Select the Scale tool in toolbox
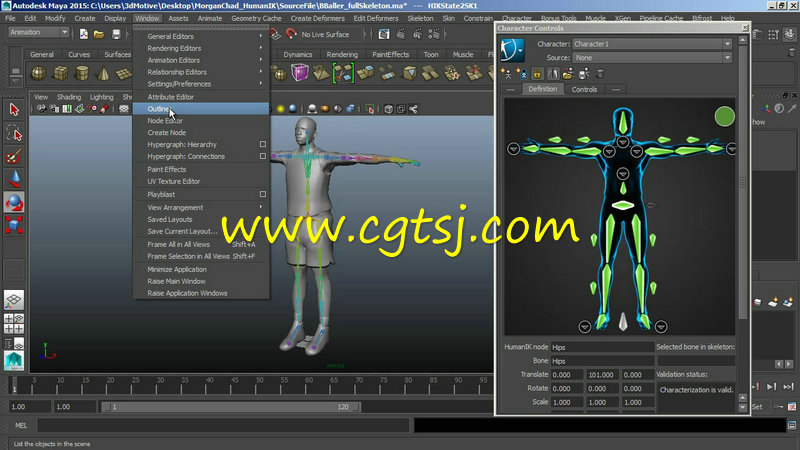800x450 pixels. coord(14,225)
